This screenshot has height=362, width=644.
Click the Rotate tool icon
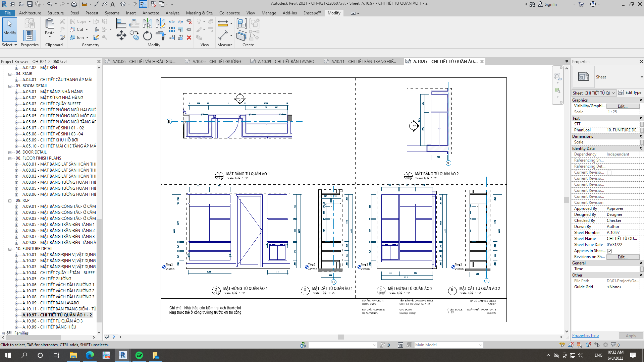tap(148, 36)
